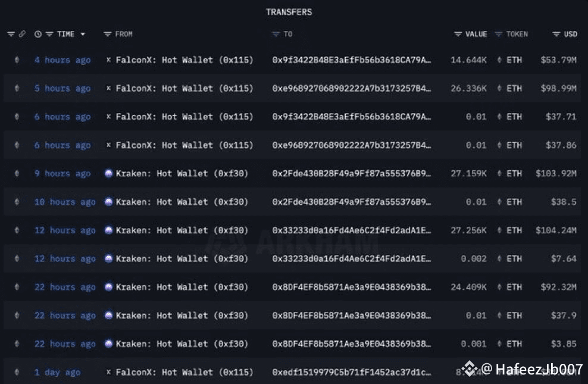Click the link icon in the header row
The width and height of the screenshot is (588, 384).
tap(22, 34)
